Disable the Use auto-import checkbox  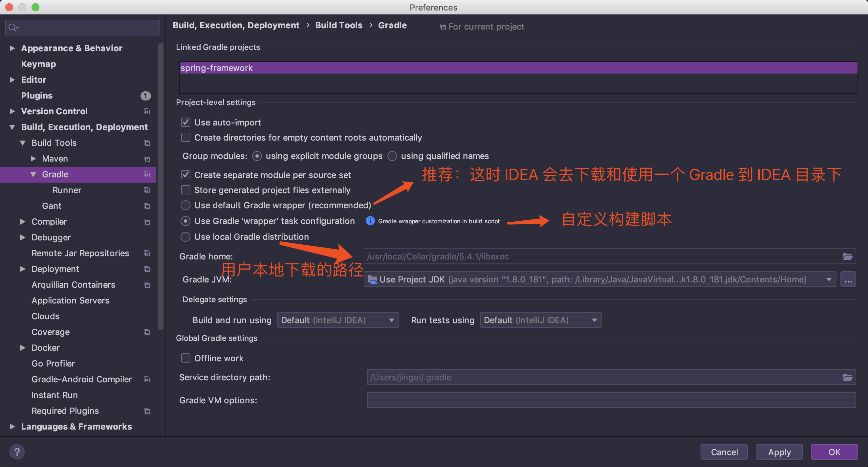186,122
